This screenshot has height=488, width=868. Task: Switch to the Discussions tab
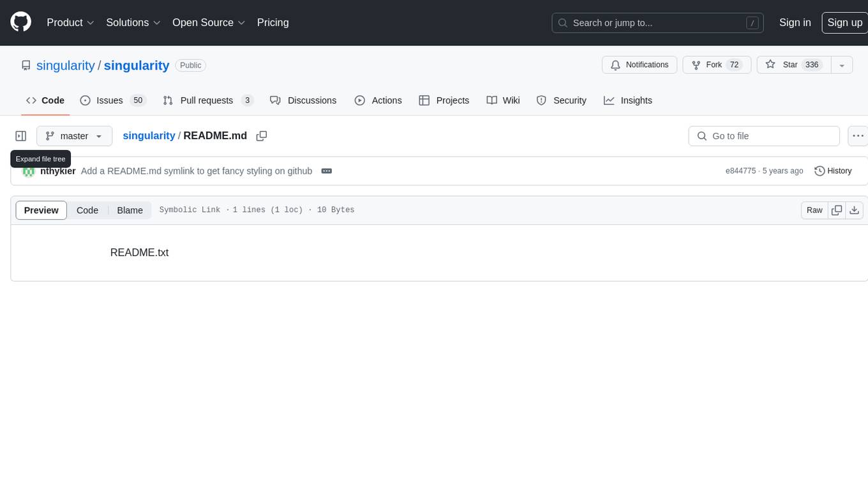[x=303, y=100]
